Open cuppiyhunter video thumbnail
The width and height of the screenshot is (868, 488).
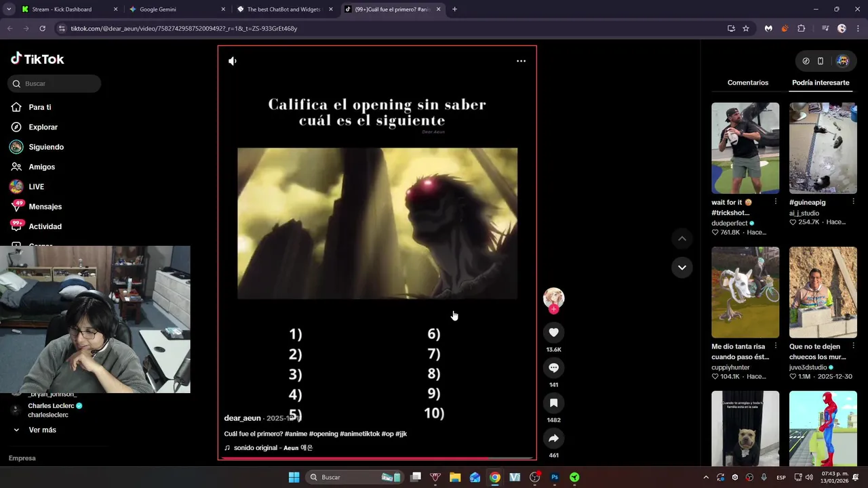tap(745, 292)
